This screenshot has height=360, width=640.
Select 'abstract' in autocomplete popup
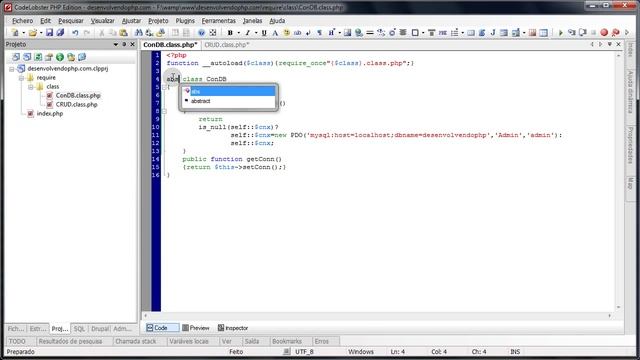229,101
